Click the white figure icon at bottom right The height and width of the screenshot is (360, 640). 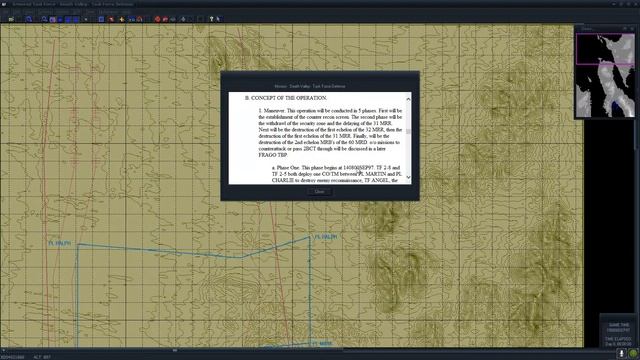(x=622, y=353)
